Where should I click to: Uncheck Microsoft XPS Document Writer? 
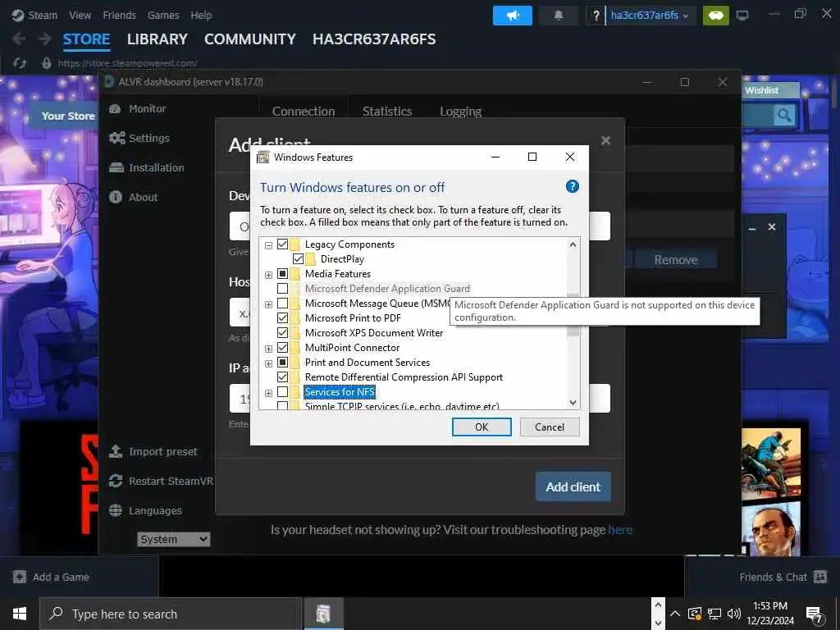coord(282,333)
